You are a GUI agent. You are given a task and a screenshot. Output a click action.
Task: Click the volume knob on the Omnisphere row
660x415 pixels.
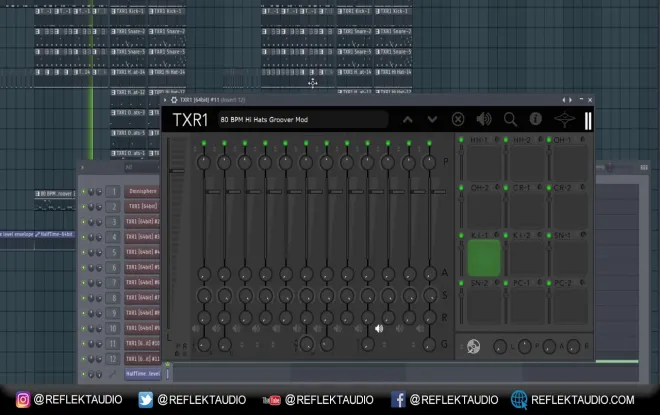99,192
